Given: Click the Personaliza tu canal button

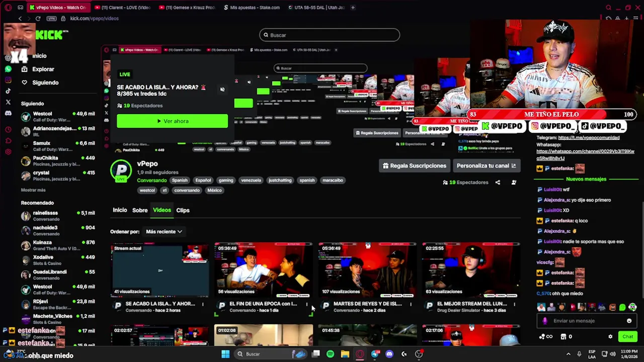Looking at the screenshot, I should point(486,165).
